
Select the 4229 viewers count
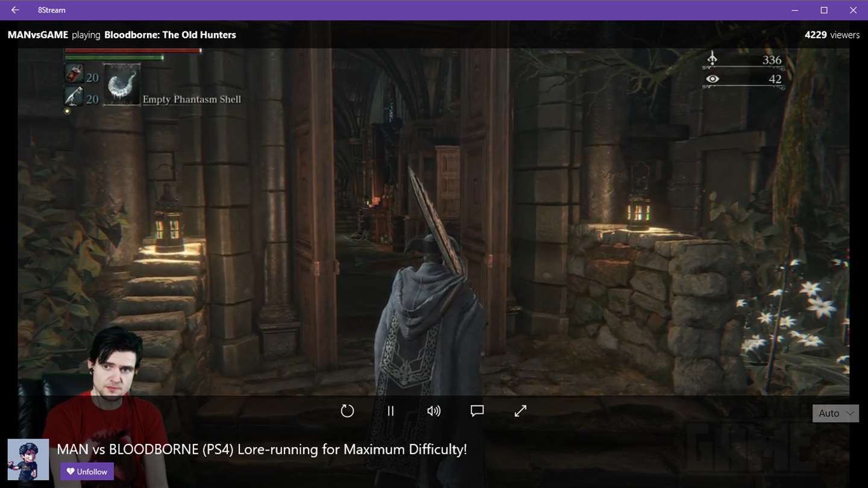click(x=832, y=35)
